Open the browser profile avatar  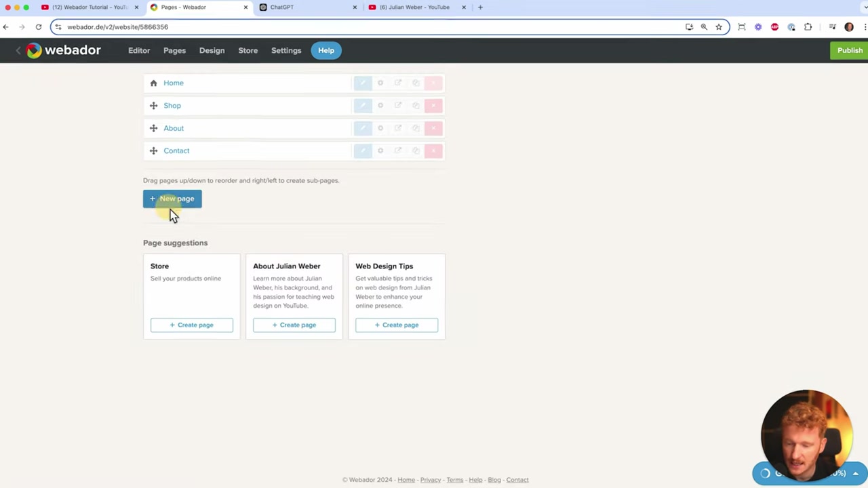tap(849, 27)
